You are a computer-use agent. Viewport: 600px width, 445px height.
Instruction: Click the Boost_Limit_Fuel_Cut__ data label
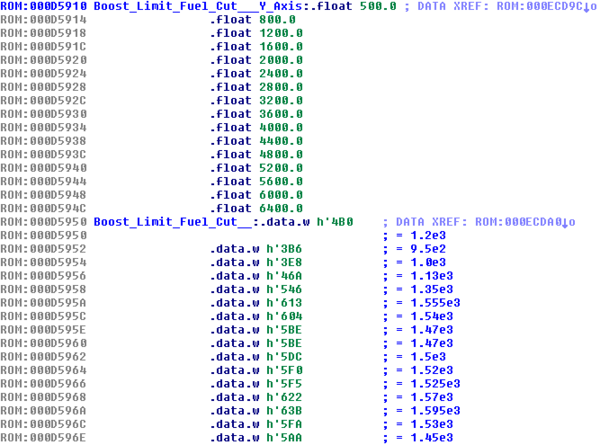pos(155,220)
